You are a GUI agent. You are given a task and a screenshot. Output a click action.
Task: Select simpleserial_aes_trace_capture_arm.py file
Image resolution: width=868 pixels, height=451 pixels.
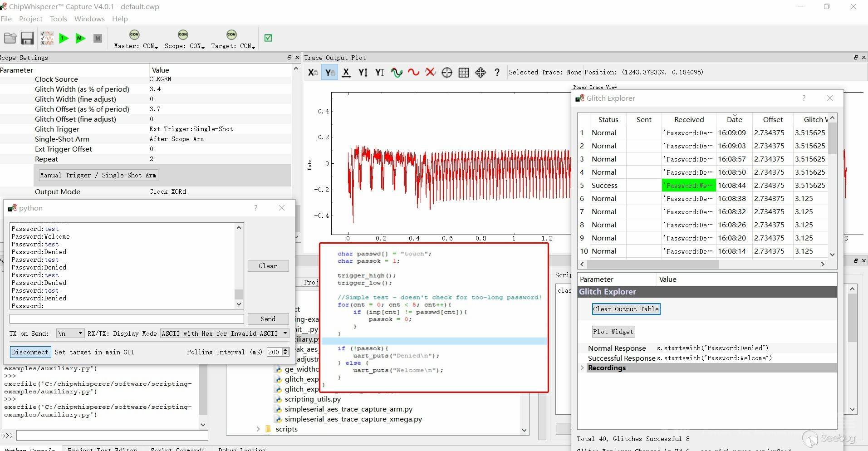[x=348, y=409]
